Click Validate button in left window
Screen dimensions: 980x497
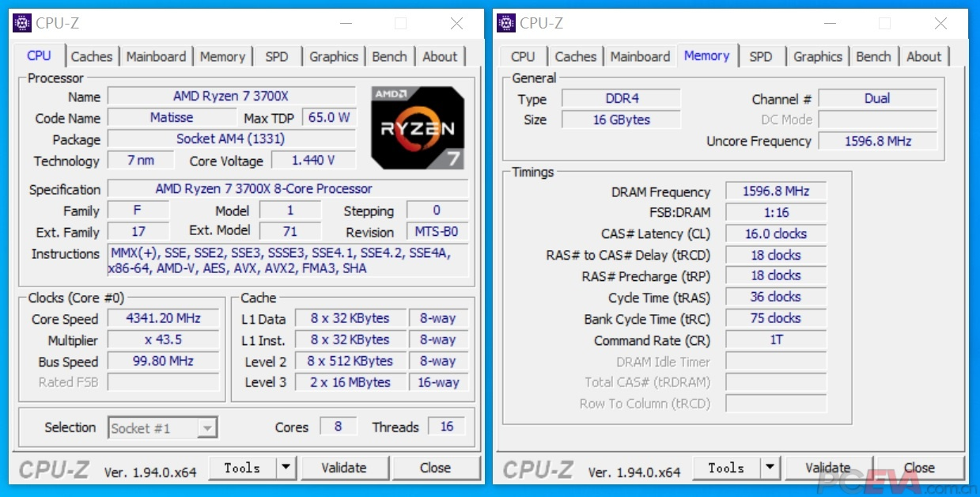click(344, 468)
